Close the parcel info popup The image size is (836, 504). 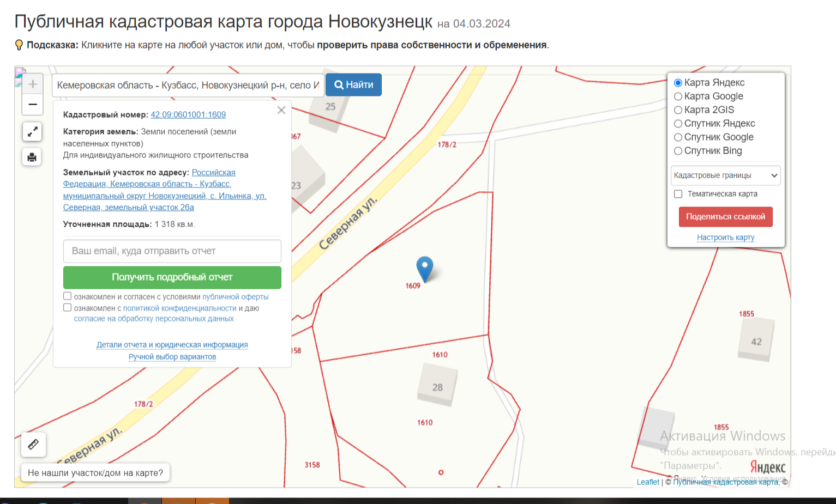(x=281, y=110)
